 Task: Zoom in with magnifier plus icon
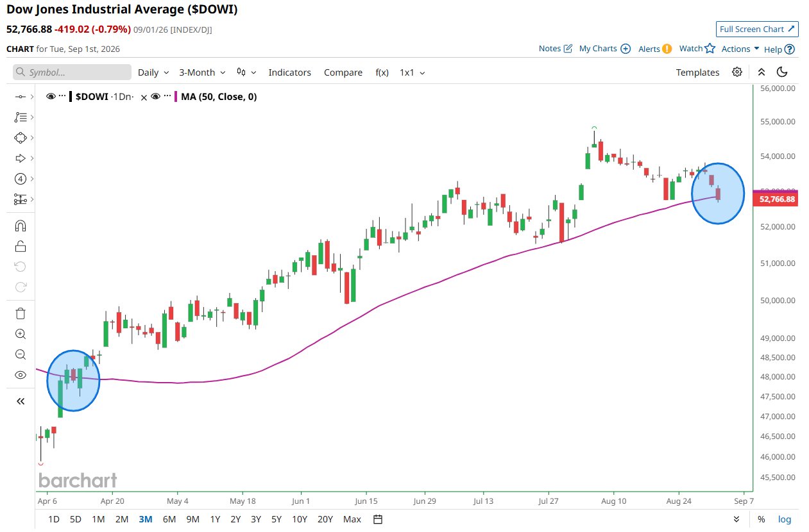click(20, 334)
